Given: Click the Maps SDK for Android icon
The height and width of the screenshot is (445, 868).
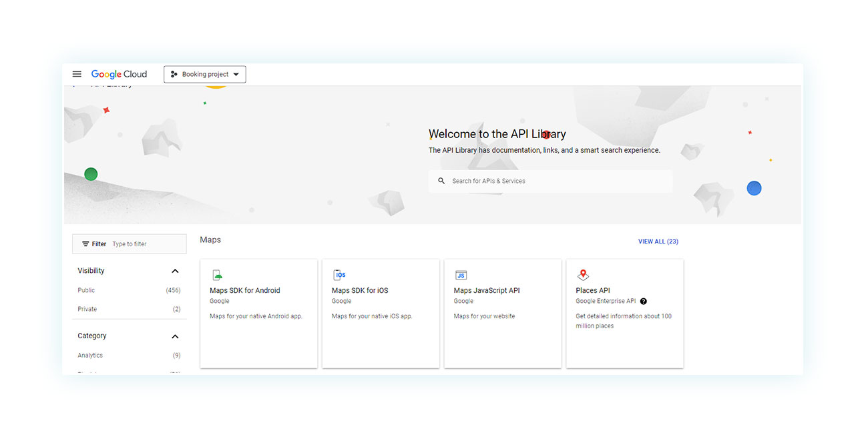Looking at the screenshot, I should coord(217,275).
